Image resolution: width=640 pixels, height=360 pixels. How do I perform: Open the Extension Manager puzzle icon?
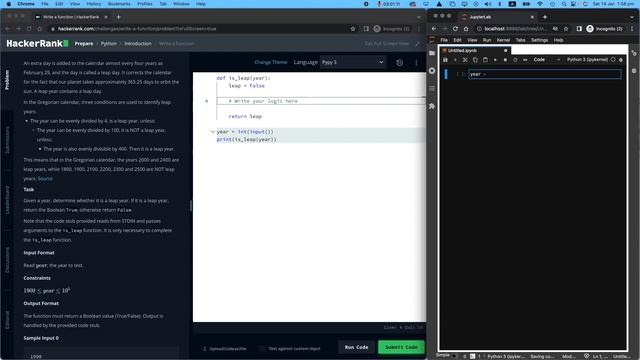432,106
